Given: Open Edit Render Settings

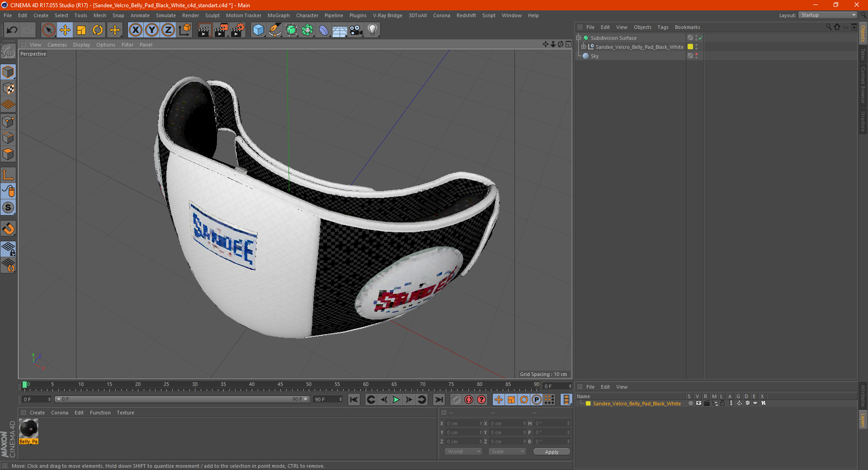Looking at the screenshot, I should 238,30.
